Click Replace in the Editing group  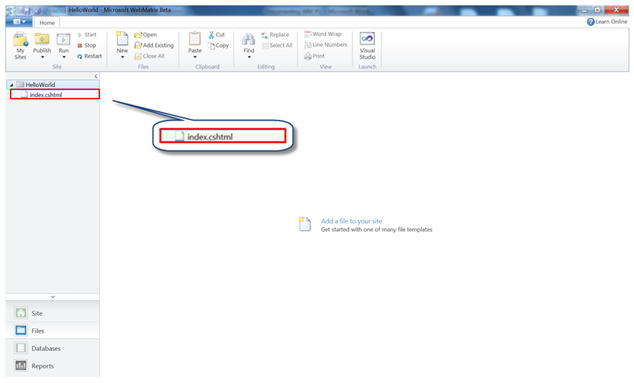click(275, 35)
